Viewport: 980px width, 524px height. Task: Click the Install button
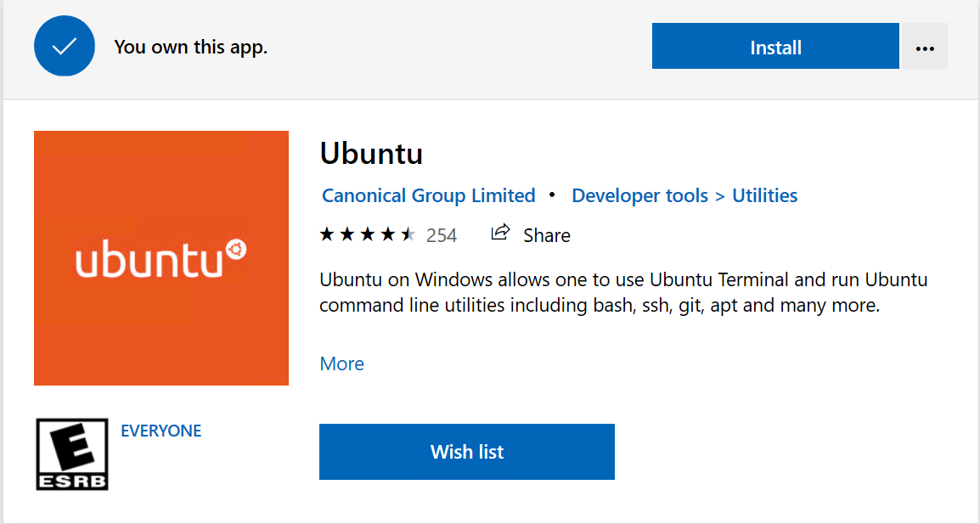tap(775, 46)
